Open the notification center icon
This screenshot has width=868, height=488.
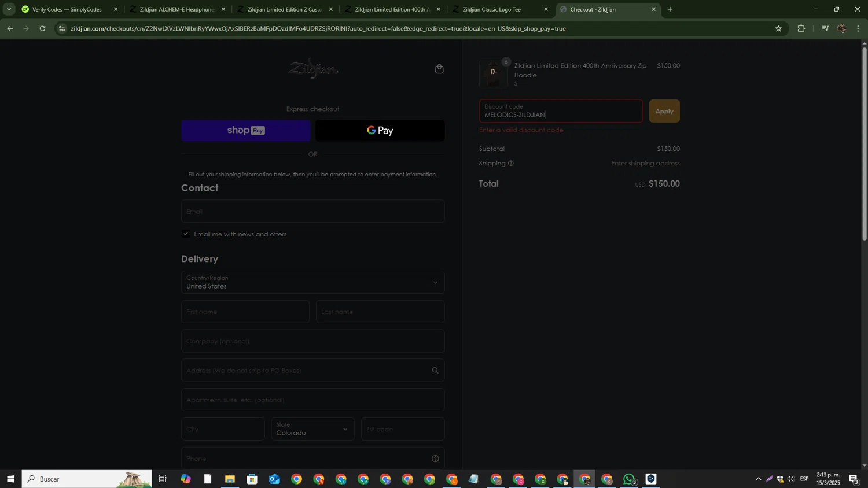coord(854,479)
